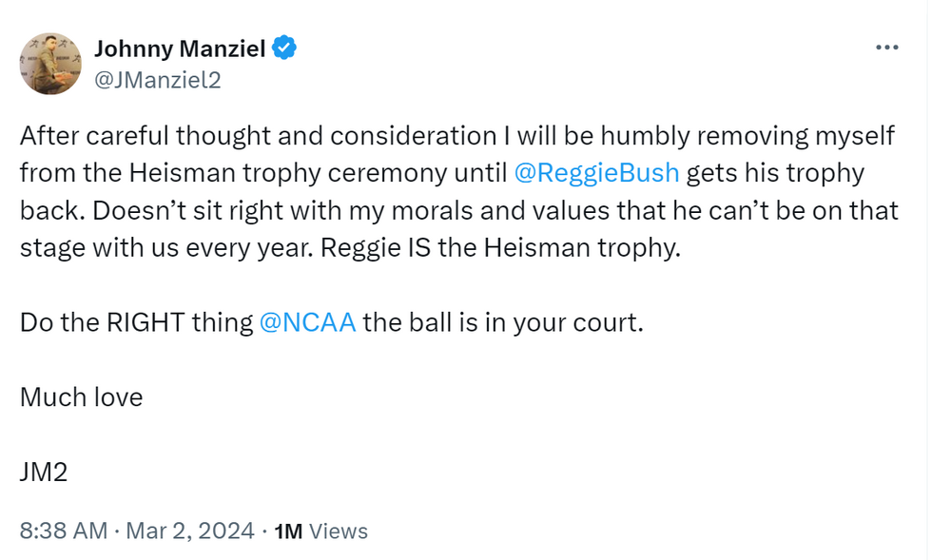Select the Mar 2, 2024 date
Viewport: 951px width, 560px height.
(189, 531)
